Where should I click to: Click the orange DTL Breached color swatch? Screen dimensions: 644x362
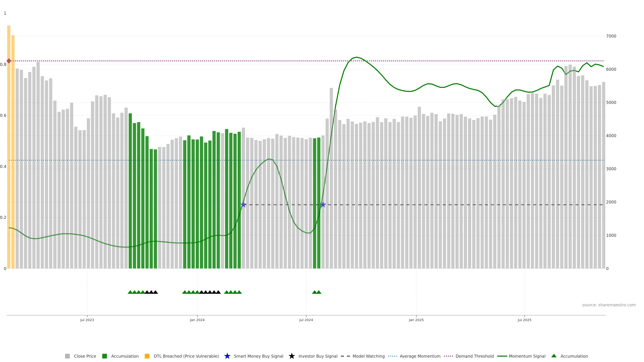147,356
